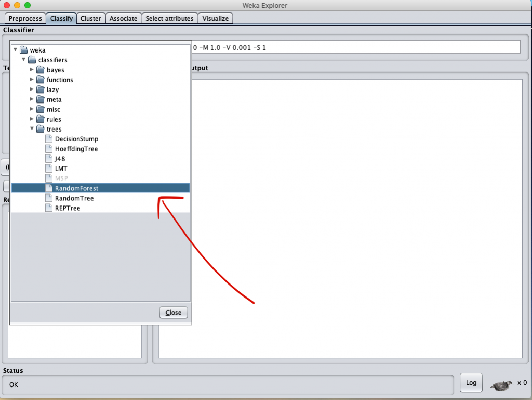Screen dimensions: 532x400
Task: Expand the meta folder
Action: (32, 99)
